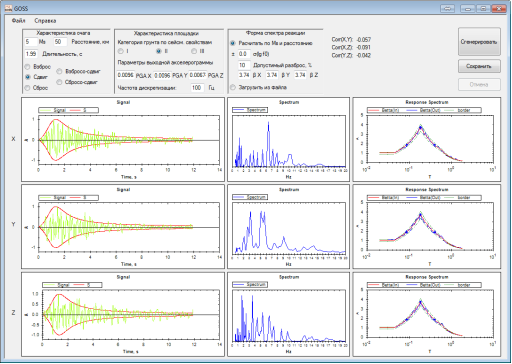
Task: Click the Сохранить button
Action: click(x=479, y=66)
